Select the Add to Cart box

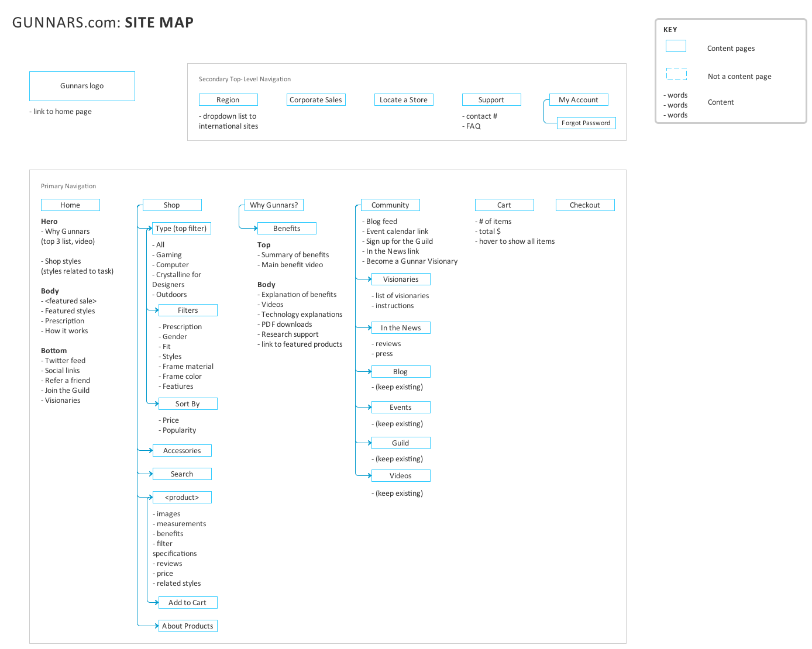pyautogui.click(x=187, y=602)
